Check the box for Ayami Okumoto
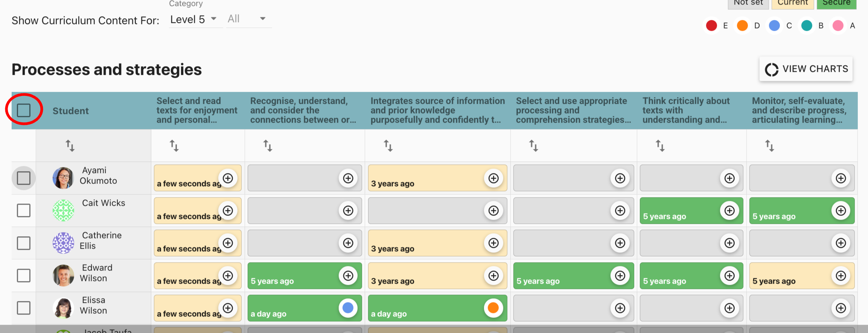This screenshot has width=868, height=333. click(24, 178)
